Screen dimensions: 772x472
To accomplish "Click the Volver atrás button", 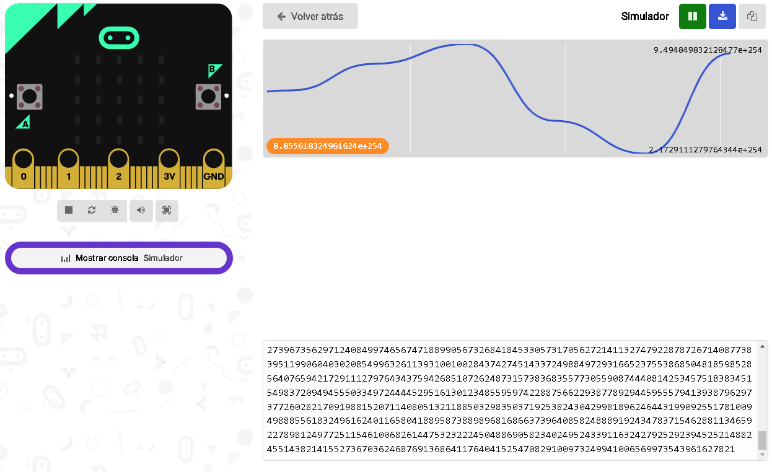I will [310, 16].
